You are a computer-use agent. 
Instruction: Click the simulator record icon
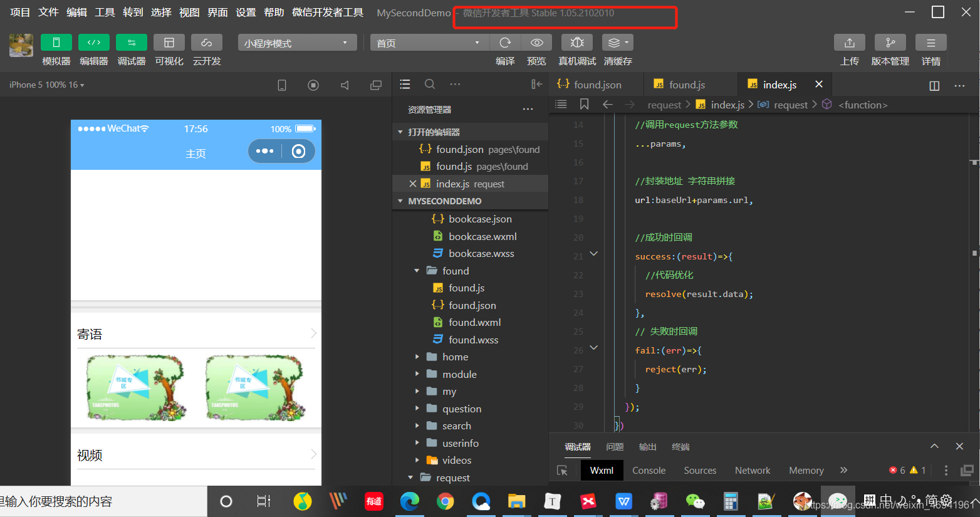pyautogui.click(x=313, y=85)
